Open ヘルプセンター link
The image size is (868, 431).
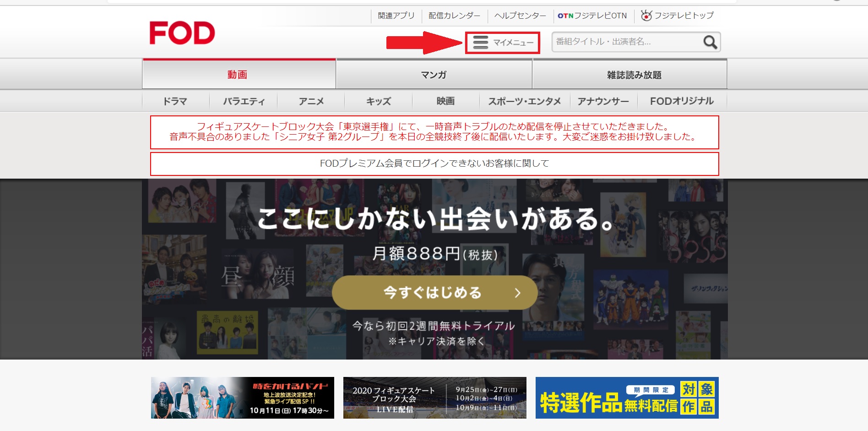520,16
